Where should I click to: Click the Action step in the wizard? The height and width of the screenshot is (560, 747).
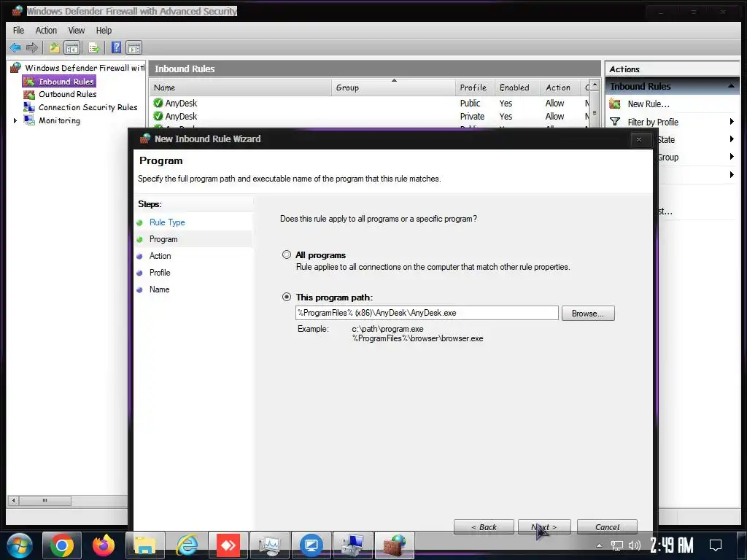click(160, 256)
